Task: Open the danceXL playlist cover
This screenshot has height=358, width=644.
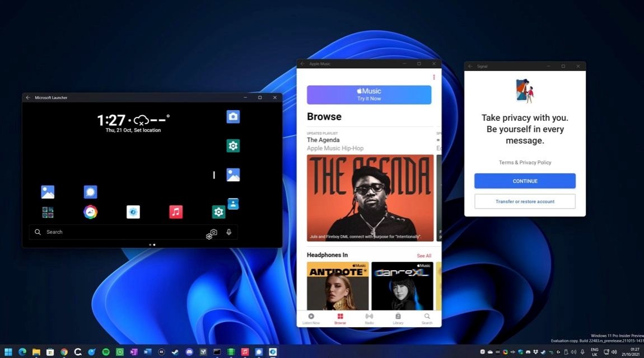Action: (402, 286)
